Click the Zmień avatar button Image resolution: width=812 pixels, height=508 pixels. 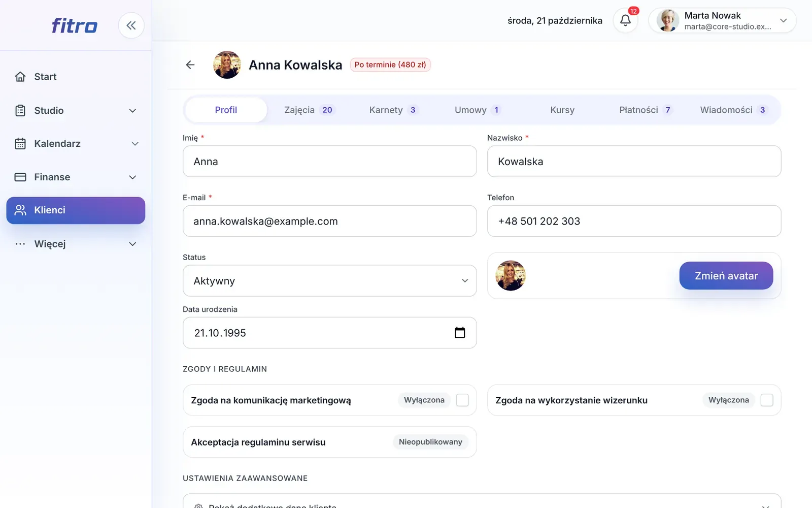(x=726, y=276)
